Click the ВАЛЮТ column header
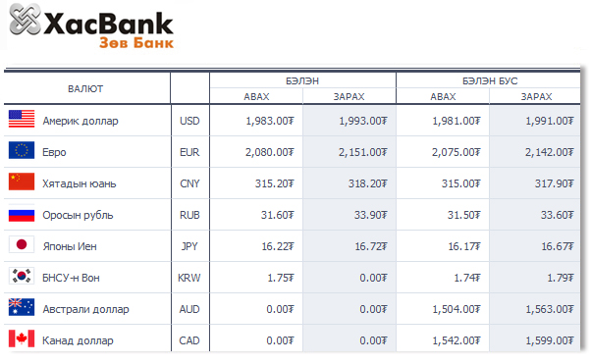Viewport: 591px width, 364px height. [x=85, y=89]
